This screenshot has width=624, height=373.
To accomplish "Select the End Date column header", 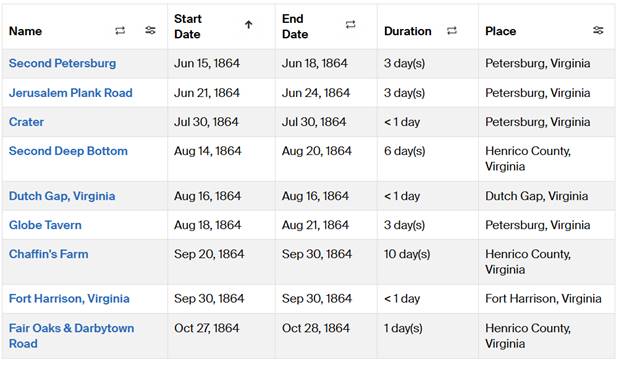I will [x=295, y=26].
